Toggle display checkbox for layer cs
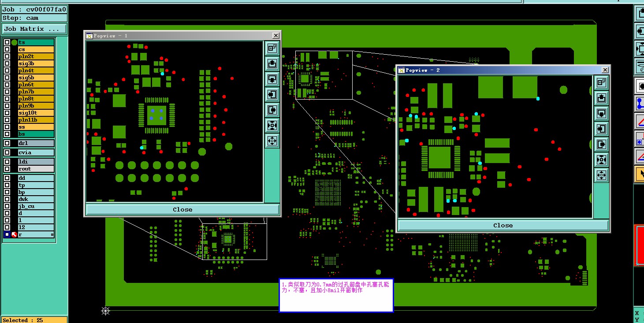Screen dimensions: 644x323 click(7, 49)
